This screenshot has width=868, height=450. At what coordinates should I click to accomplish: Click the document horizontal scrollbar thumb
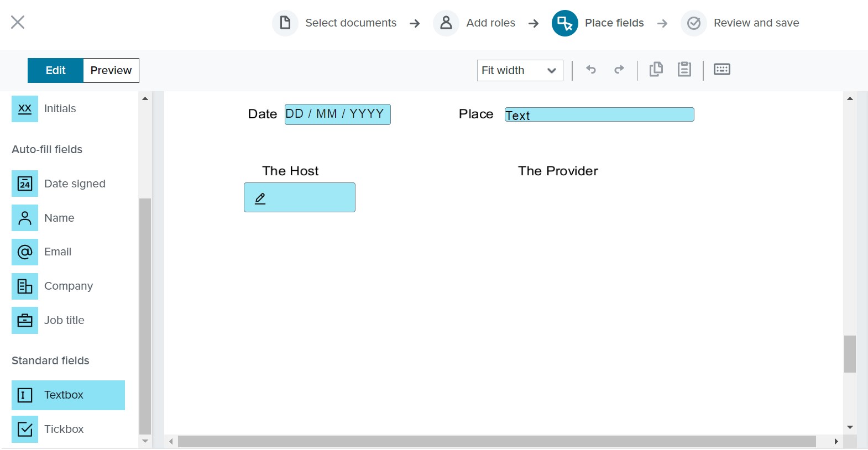(497, 442)
